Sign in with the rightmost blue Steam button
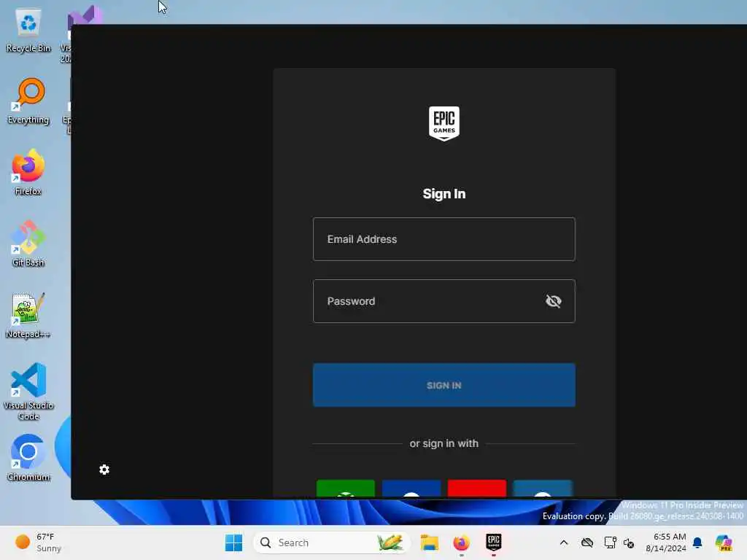The height and width of the screenshot is (560, 747). (x=543, y=489)
